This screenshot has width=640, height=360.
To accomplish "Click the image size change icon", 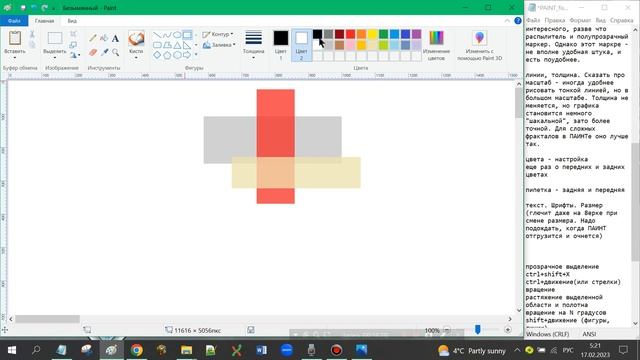I will 73,44.
